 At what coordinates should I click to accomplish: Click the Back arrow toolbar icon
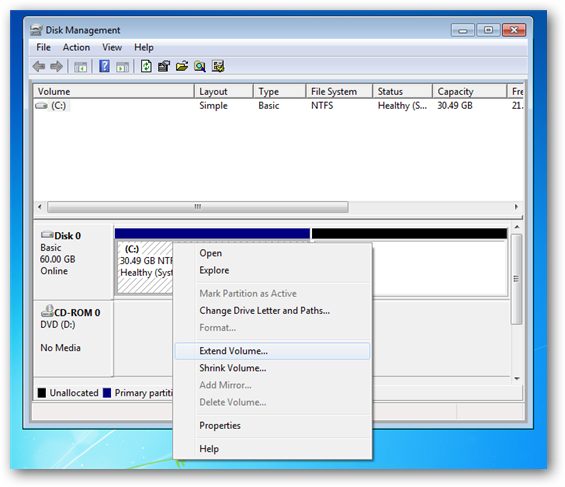[x=39, y=67]
